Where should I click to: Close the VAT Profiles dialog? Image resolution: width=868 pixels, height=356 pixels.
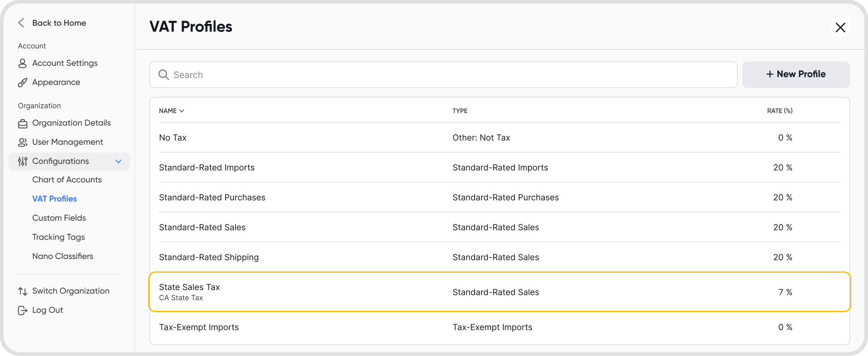pos(841,28)
